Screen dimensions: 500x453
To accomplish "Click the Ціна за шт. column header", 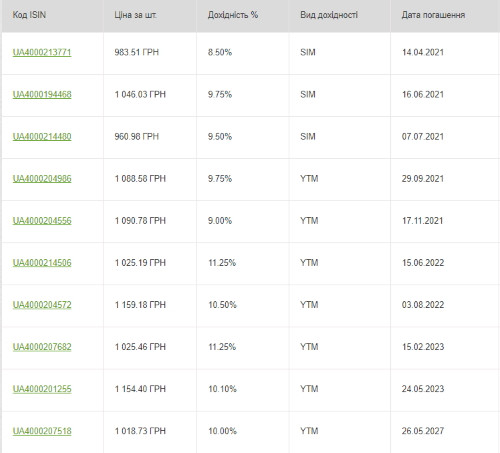I will (x=150, y=15).
